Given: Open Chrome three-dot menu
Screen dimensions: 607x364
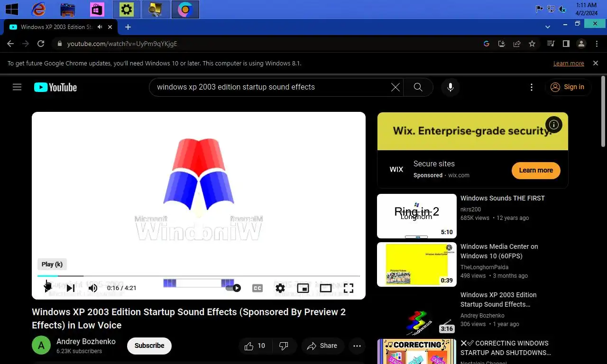Looking at the screenshot, I should (x=596, y=44).
